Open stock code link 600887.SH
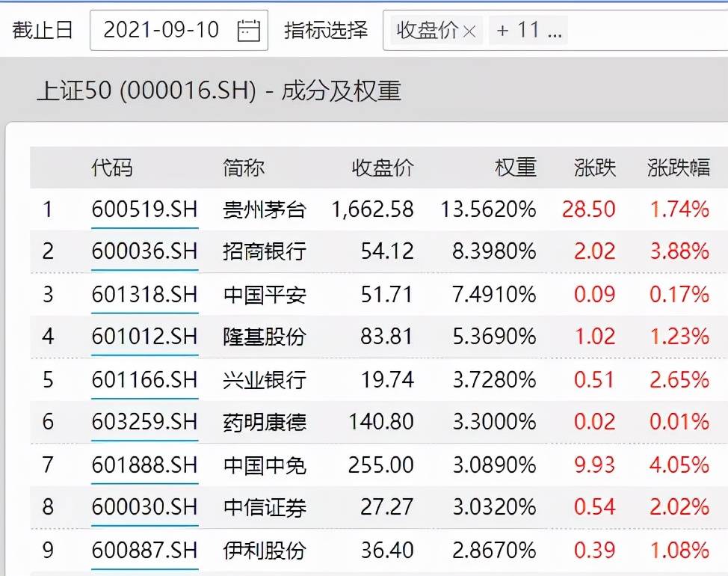 pos(145,550)
